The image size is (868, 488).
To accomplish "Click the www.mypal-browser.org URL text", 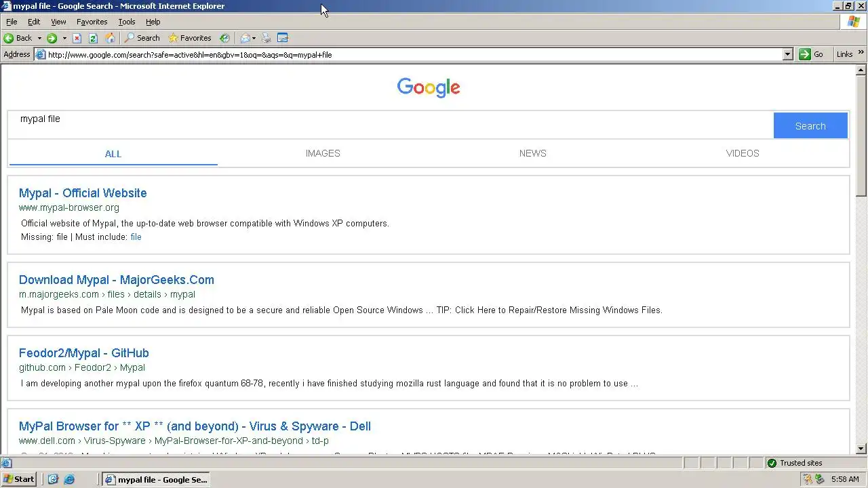I will pyautogui.click(x=69, y=208).
